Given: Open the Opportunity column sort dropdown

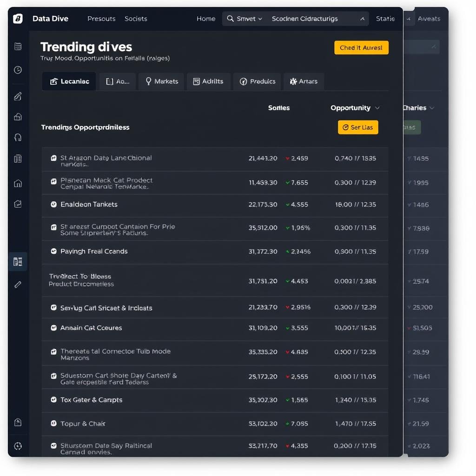Looking at the screenshot, I should click(x=355, y=107).
